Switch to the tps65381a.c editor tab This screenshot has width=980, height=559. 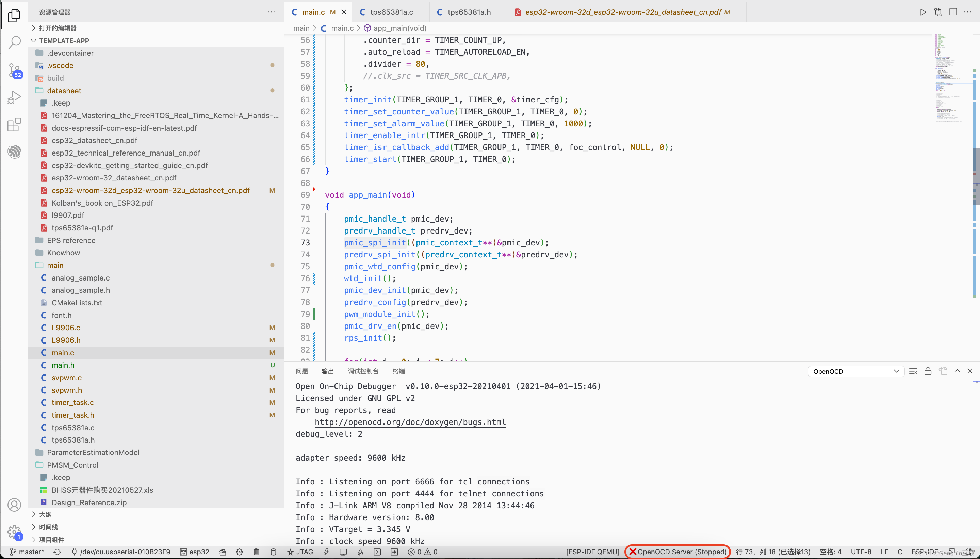pos(391,12)
